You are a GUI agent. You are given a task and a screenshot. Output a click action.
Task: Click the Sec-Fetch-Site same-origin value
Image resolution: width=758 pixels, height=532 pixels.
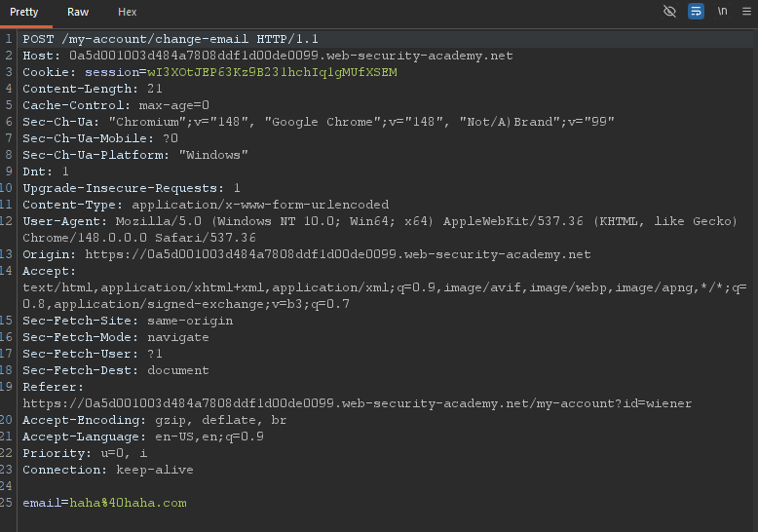190,322
